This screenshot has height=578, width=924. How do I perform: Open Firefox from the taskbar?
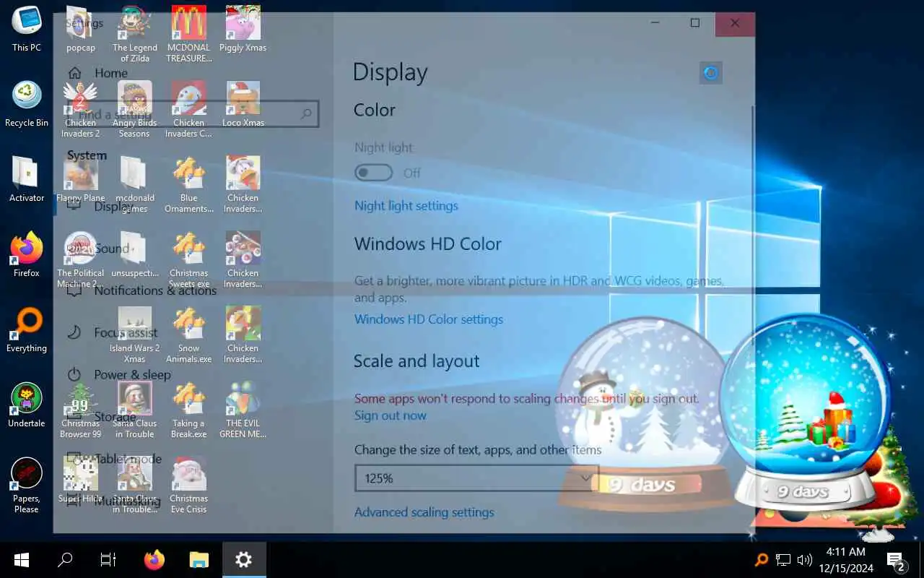(x=154, y=559)
